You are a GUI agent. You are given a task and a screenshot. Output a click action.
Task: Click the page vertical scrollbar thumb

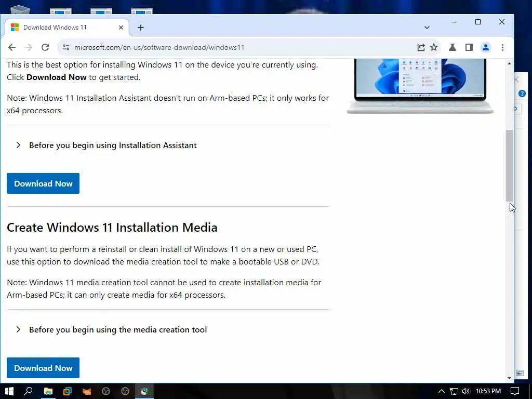(x=509, y=166)
